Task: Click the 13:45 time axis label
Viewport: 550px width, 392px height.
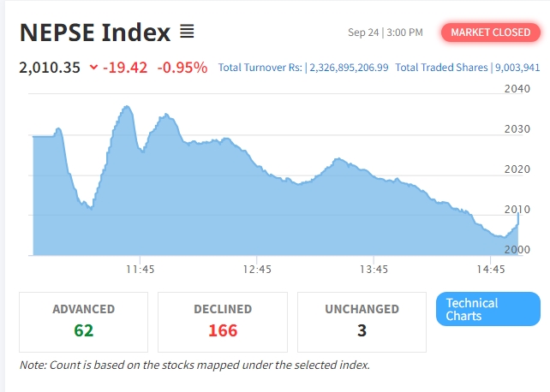Action: point(374,269)
